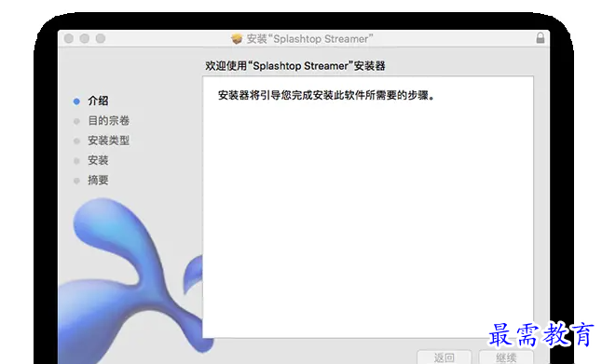Click the package icon next to the window title
The width and height of the screenshot is (602, 364).
click(237, 38)
